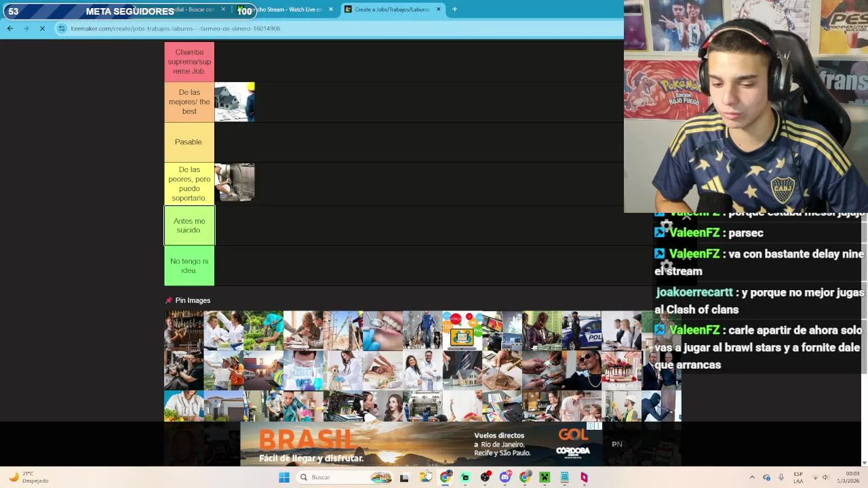Pick the barber job image

[x=184, y=370]
